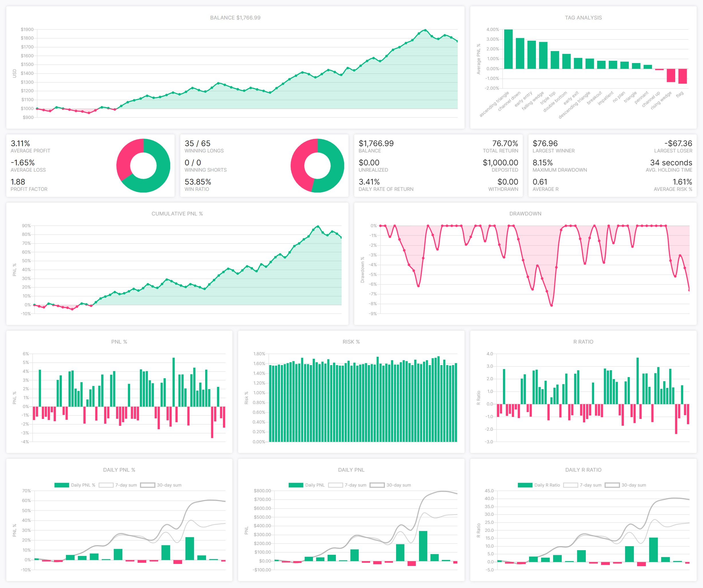Click the 34 seconds avg. holding time
Screen dimensions: 703x588
tap(671, 163)
